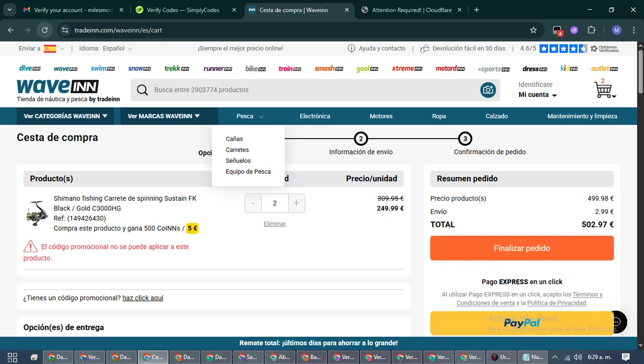Open Ayuda y contacto link
The height and width of the screenshot is (364, 644).
377,49
